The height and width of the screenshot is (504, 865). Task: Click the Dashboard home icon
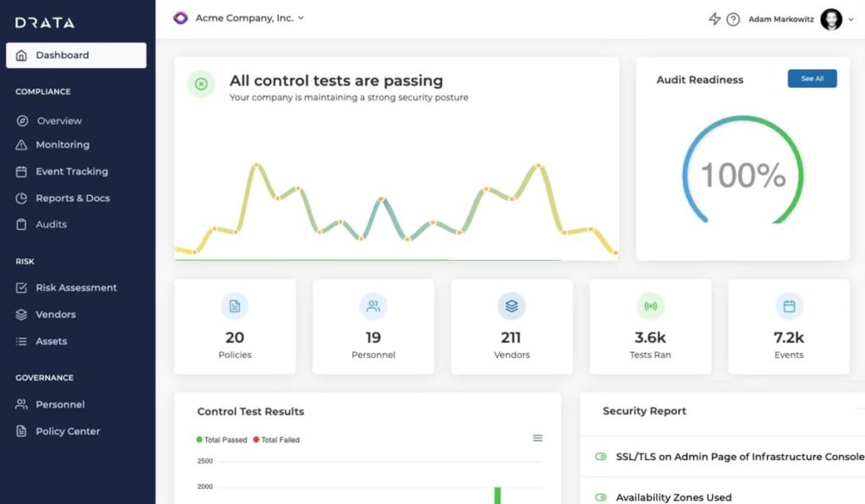(x=21, y=55)
